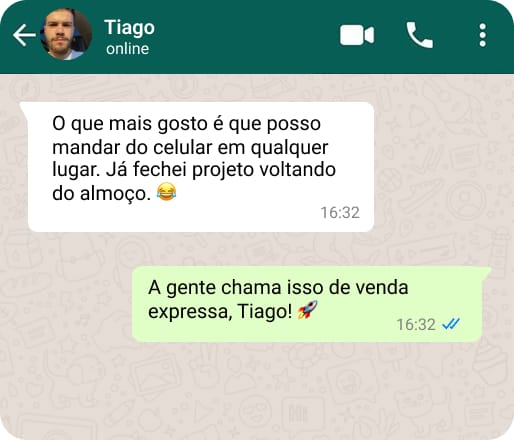Open the three-dot options menu
The height and width of the screenshot is (440, 514).
(x=482, y=35)
